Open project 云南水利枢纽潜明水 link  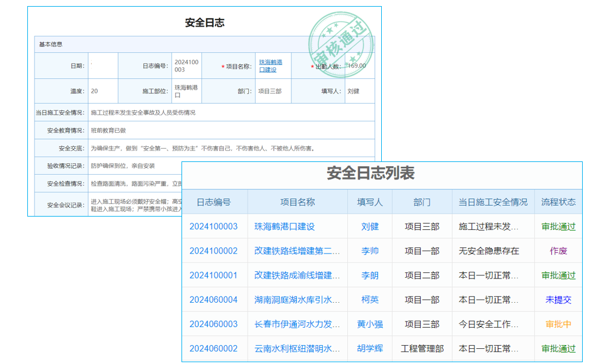(297, 349)
